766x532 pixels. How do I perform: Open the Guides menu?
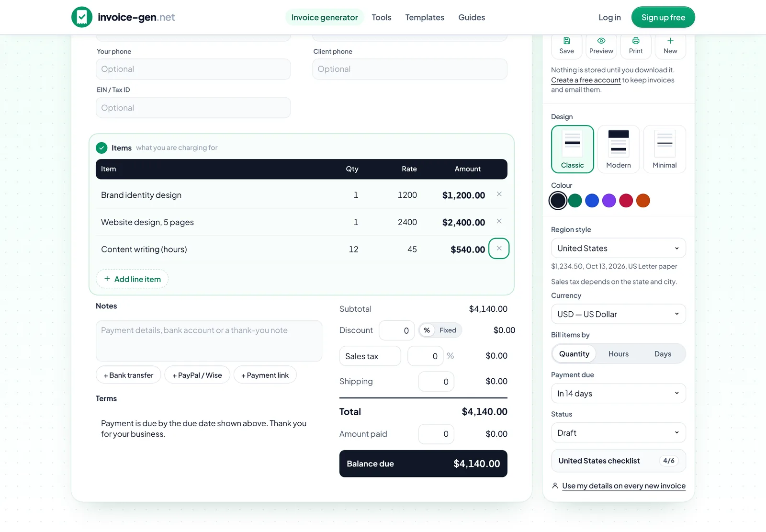click(x=472, y=17)
